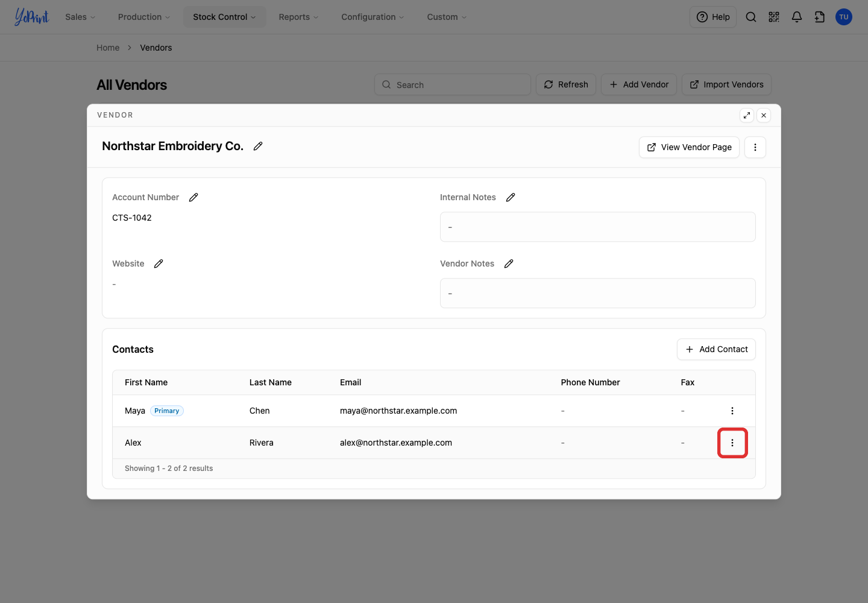Image resolution: width=868 pixels, height=603 pixels.
Task: Click the Email column header
Action: click(351, 382)
